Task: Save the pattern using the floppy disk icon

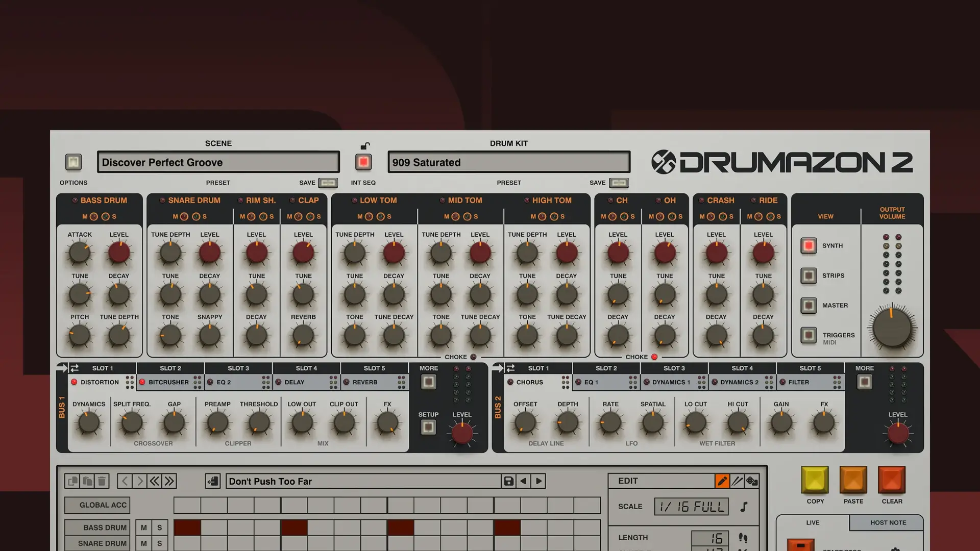Action: (508, 481)
